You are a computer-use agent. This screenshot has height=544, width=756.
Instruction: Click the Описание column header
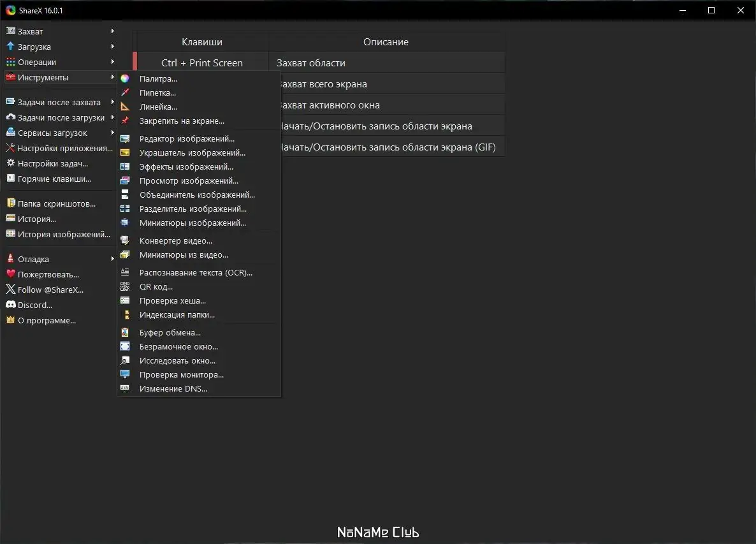pyautogui.click(x=386, y=42)
